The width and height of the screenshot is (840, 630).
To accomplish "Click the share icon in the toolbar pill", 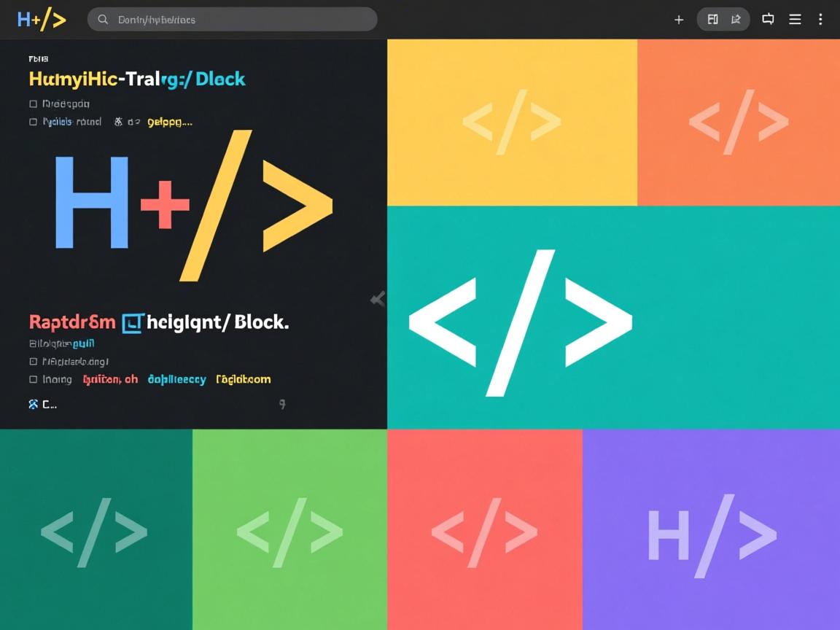I will (x=736, y=20).
